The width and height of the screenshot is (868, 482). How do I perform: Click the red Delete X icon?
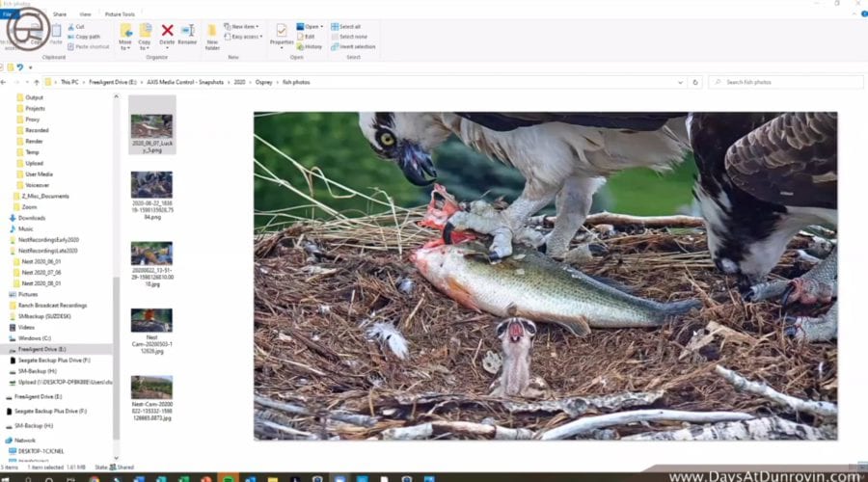[167, 31]
